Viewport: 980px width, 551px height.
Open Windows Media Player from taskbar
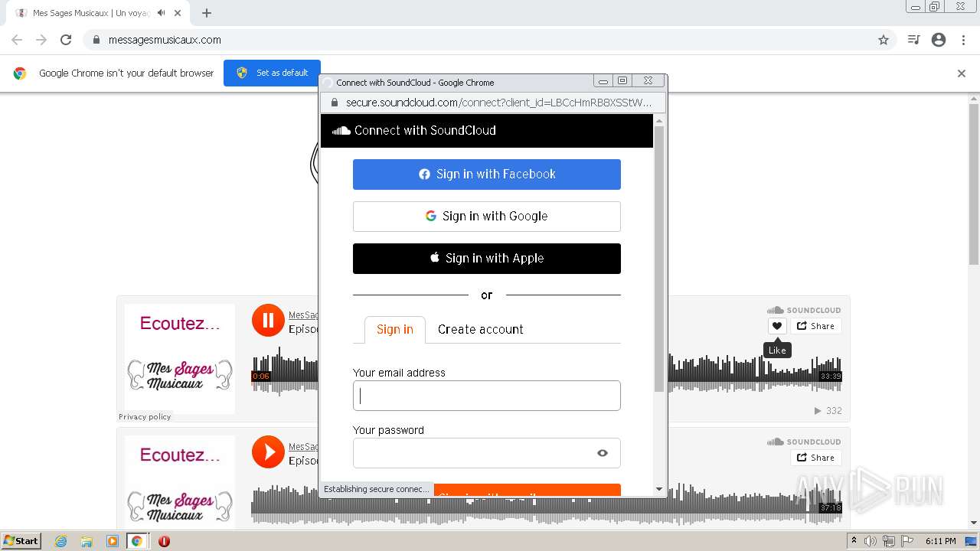(112, 541)
